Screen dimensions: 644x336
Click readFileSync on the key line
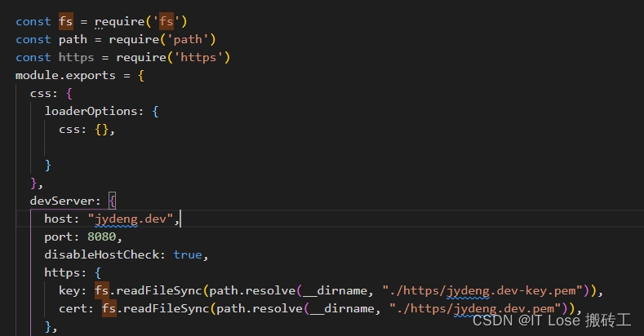[159, 291]
